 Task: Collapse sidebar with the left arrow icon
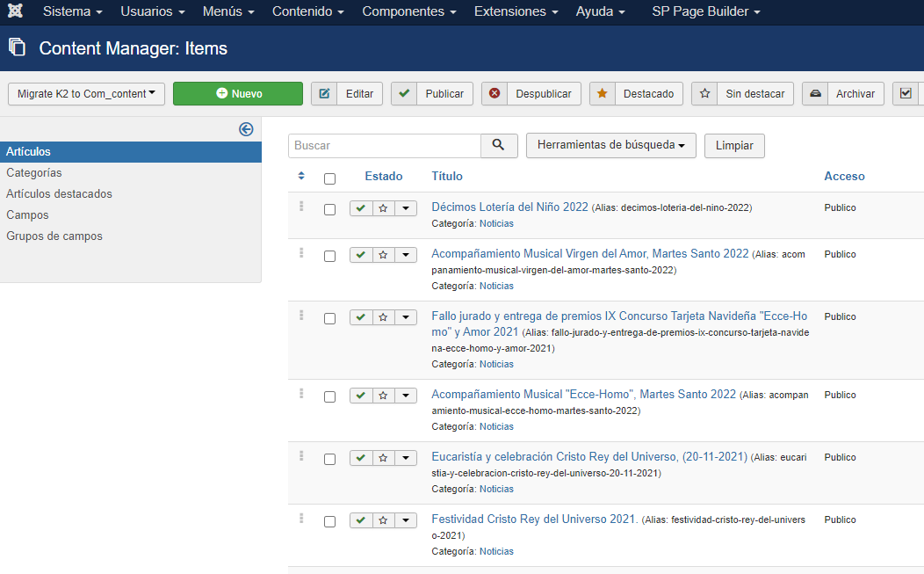246,129
